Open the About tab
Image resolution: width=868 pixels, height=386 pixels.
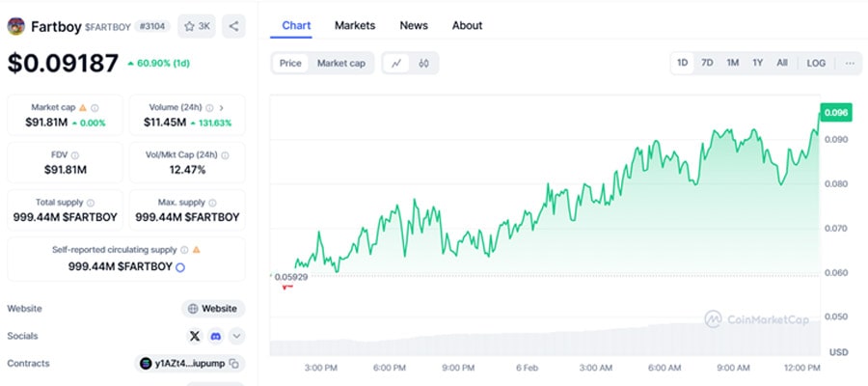point(467,25)
